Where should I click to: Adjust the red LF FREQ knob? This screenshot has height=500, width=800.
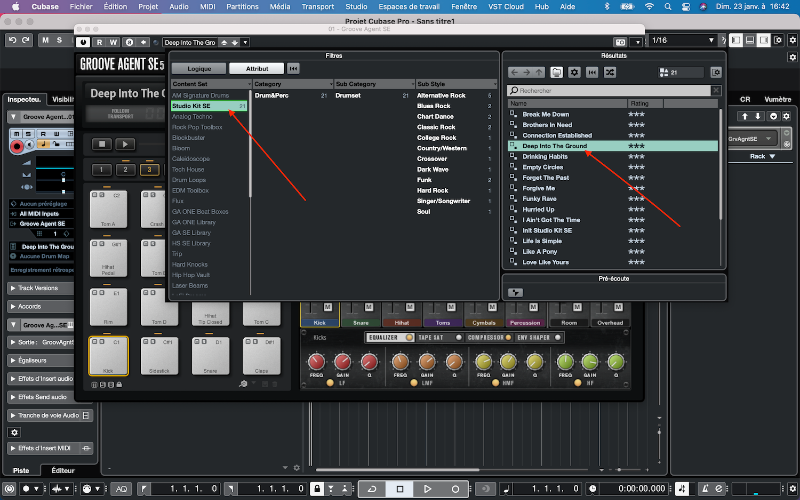pos(316,362)
